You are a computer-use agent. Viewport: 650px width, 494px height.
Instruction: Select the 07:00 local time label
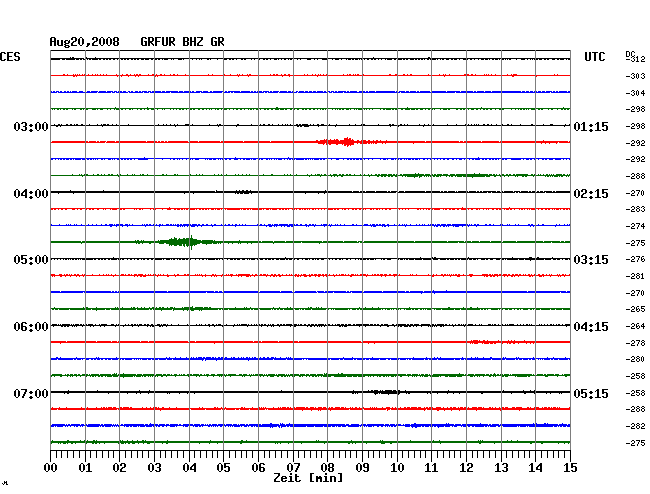pos(31,393)
